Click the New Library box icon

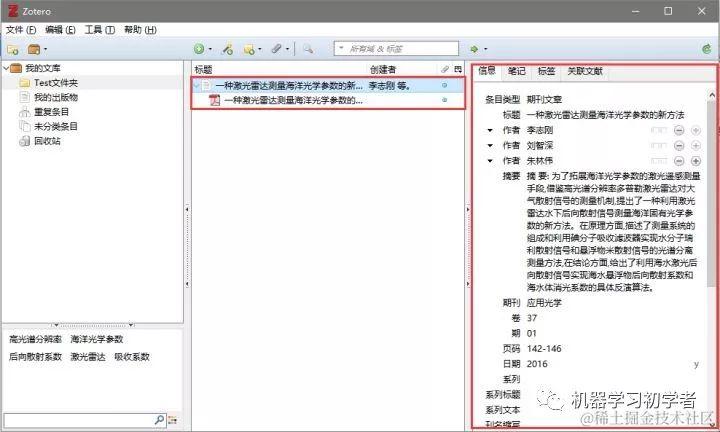[x=34, y=49]
